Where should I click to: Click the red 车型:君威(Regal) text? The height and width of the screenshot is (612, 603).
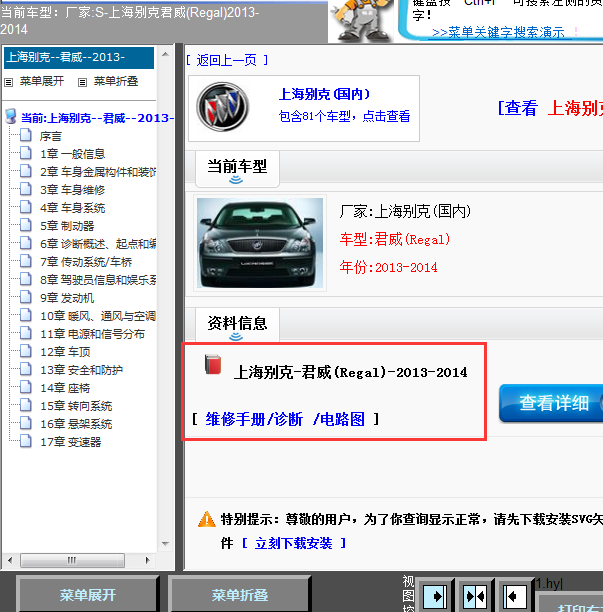395,239
